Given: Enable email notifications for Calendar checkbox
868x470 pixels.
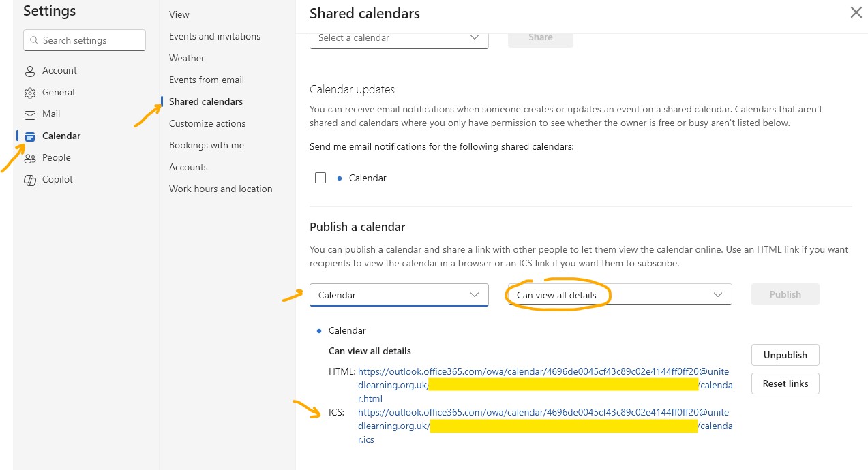Looking at the screenshot, I should (320, 178).
